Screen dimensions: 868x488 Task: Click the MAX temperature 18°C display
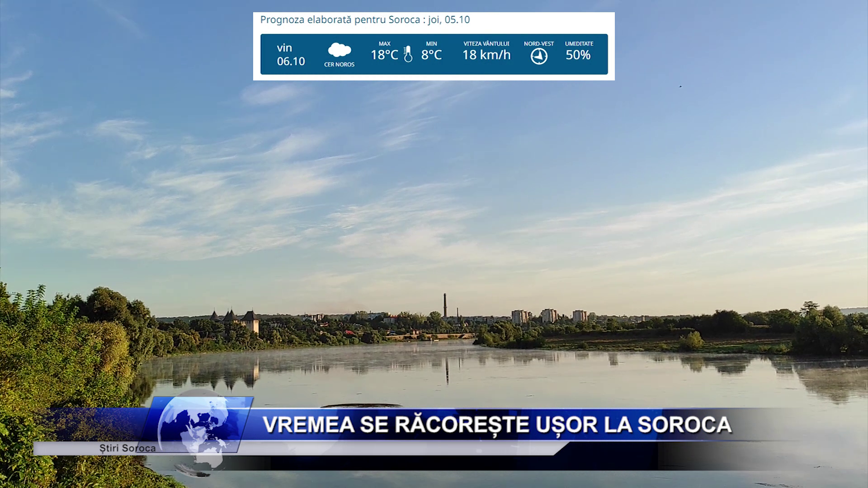click(384, 55)
